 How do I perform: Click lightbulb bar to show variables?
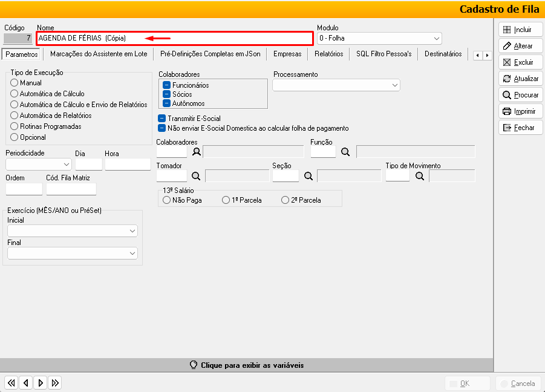247,365
